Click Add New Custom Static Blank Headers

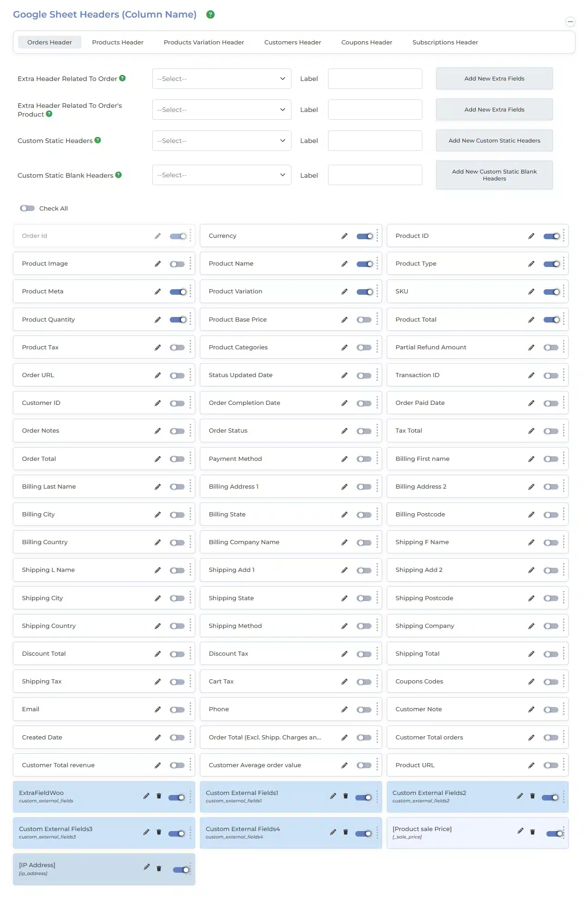[494, 175]
